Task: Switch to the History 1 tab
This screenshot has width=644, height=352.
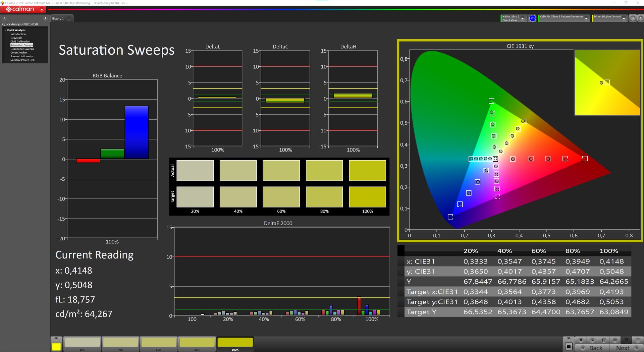Action: pos(58,19)
